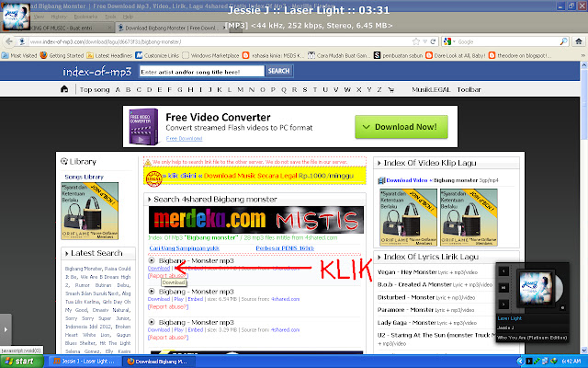Image resolution: width=588 pixels, height=368 pixels.
Task: Open the Tools menu
Action: 110,17
